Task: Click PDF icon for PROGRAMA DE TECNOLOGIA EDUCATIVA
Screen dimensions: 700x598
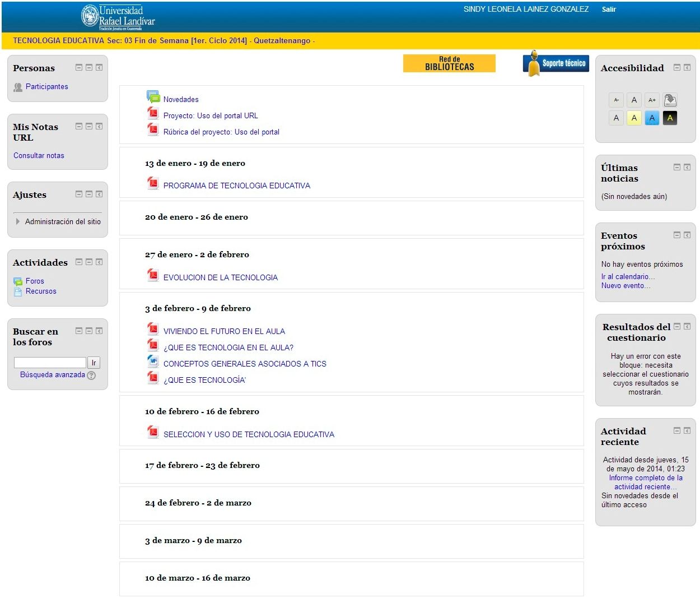Action: click(x=153, y=183)
